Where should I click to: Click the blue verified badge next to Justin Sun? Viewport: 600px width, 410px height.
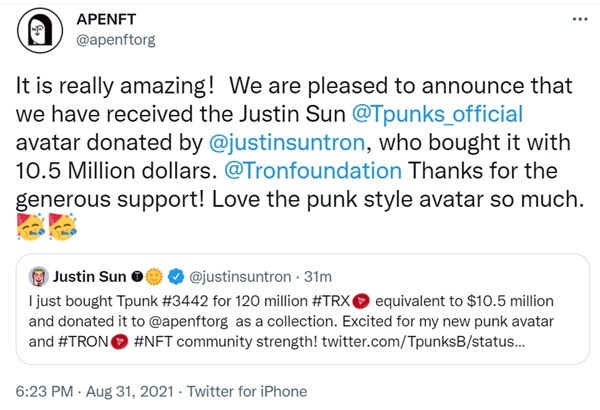point(174,276)
